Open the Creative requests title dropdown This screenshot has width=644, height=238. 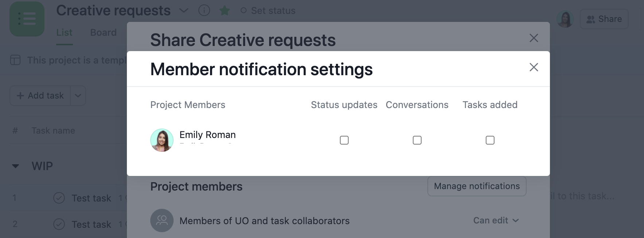184,11
